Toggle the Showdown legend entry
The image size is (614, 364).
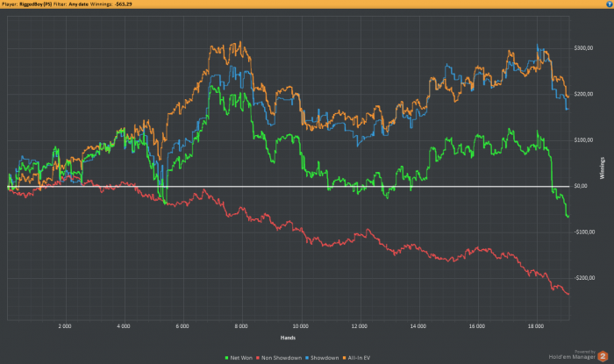point(322,358)
